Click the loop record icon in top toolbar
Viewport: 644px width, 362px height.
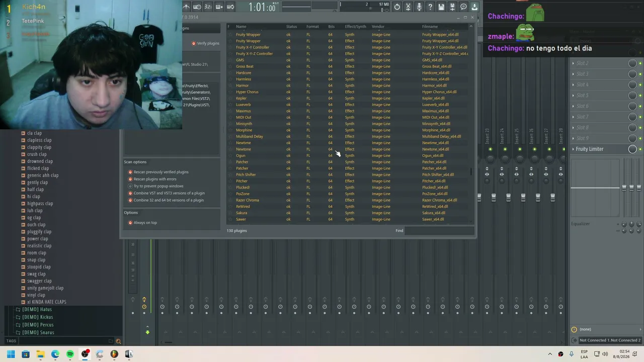(230, 7)
